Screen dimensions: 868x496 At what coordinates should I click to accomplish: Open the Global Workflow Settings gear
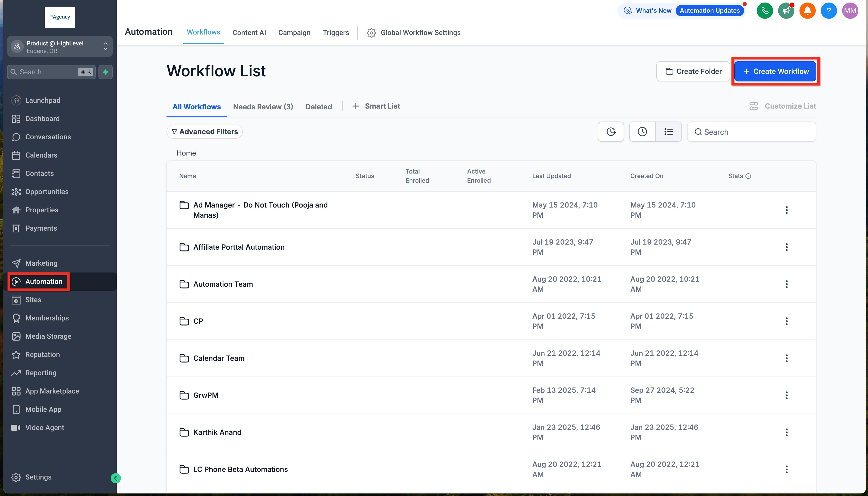(371, 33)
